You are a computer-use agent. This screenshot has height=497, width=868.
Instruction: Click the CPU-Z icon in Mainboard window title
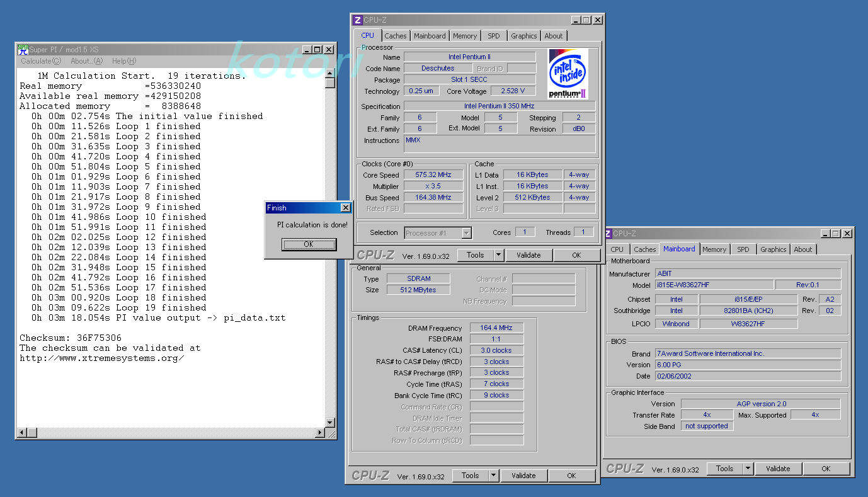click(608, 234)
